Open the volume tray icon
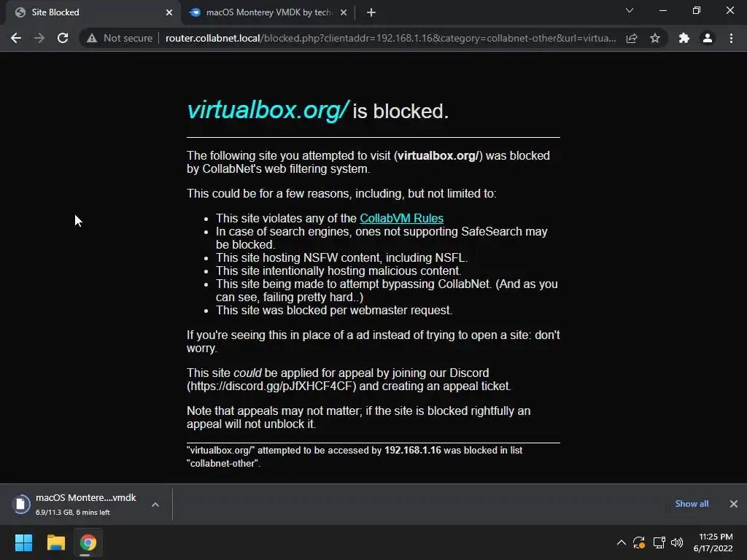747x560 pixels. (x=677, y=542)
